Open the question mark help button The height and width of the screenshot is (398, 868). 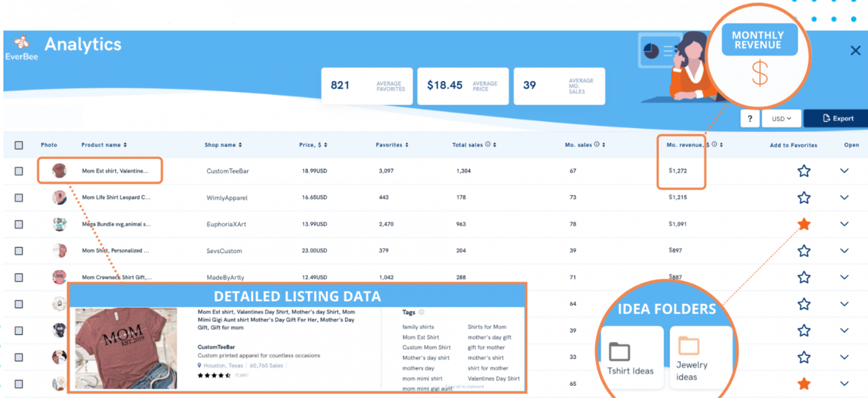(x=750, y=118)
